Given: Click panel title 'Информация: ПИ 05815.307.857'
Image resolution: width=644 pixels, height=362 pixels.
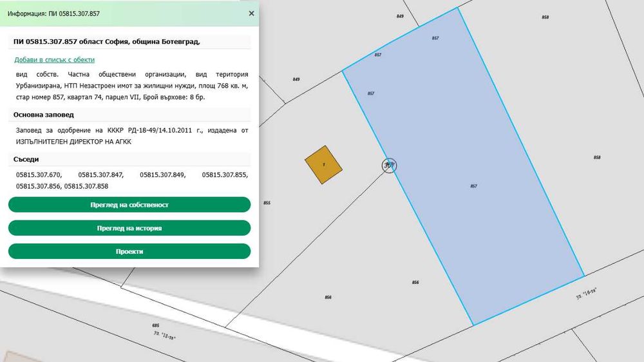Looking at the screenshot, I should 53,14.
